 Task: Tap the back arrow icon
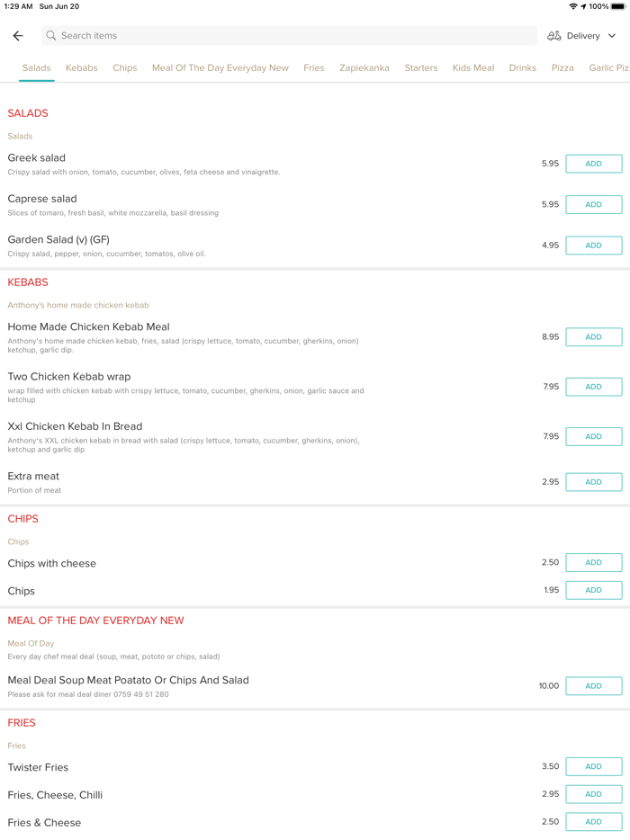[18, 36]
